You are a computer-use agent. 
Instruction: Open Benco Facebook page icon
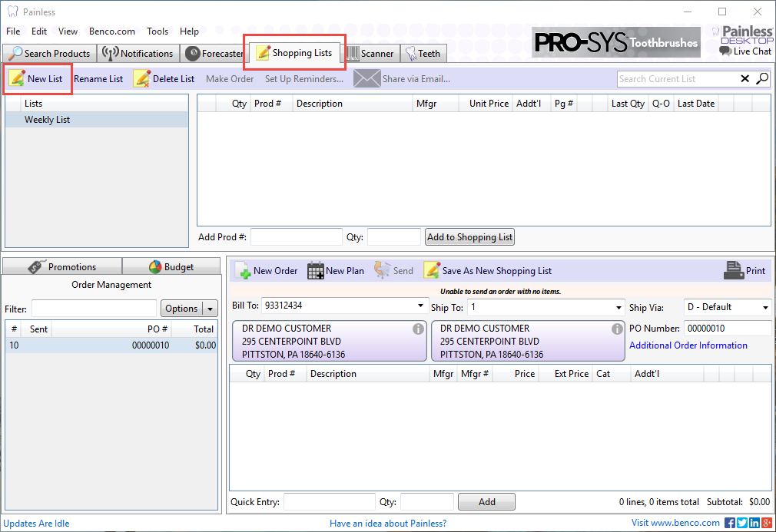pyautogui.click(x=730, y=523)
